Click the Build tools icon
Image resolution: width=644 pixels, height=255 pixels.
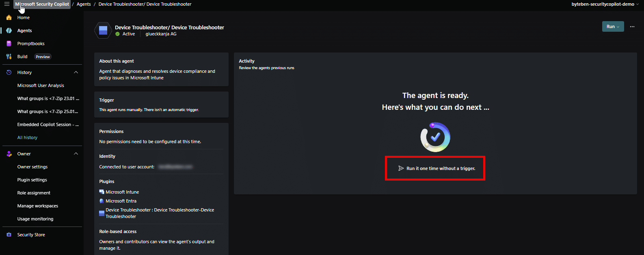tap(9, 57)
